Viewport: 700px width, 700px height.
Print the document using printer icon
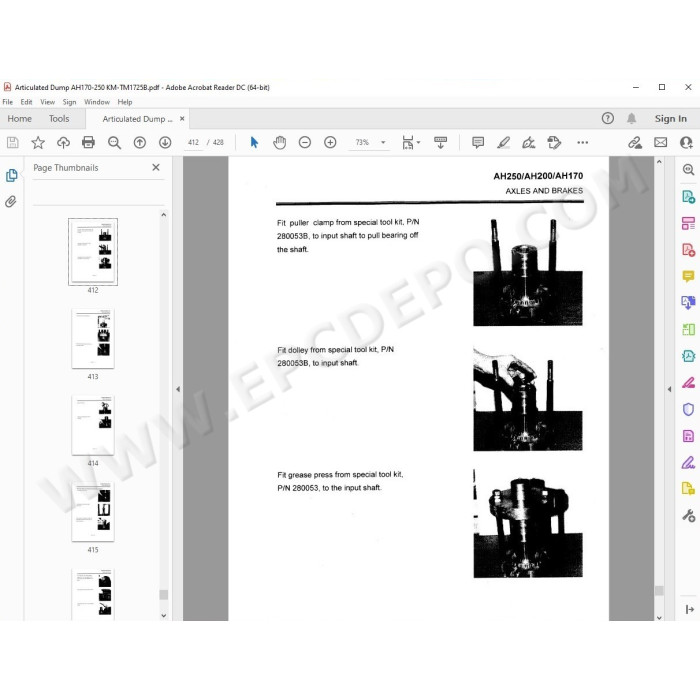(88, 142)
